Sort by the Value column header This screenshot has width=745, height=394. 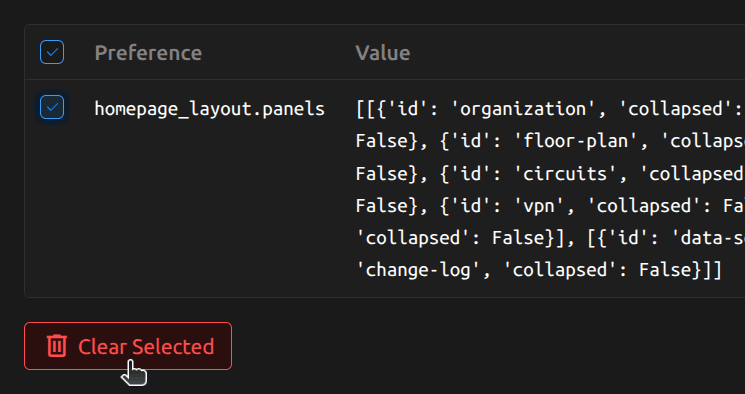pyautogui.click(x=382, y=53)
